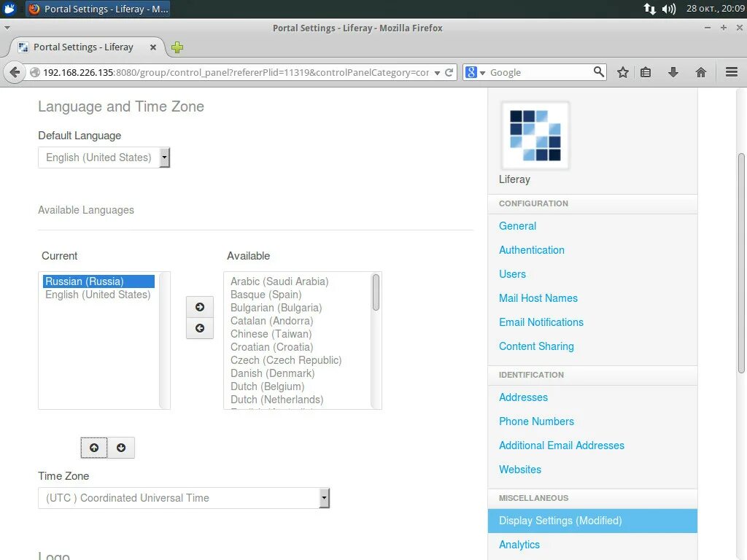Open the Google search engine selector
Image resolution: width=747 pixels, height=560 pixels.
point(475,72)
